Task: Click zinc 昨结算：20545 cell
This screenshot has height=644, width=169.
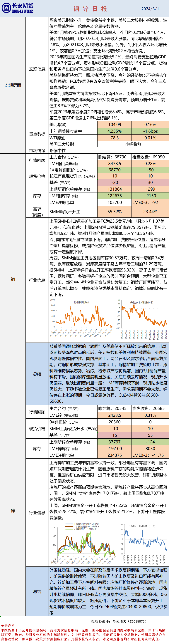Action: tap(115, 408)
